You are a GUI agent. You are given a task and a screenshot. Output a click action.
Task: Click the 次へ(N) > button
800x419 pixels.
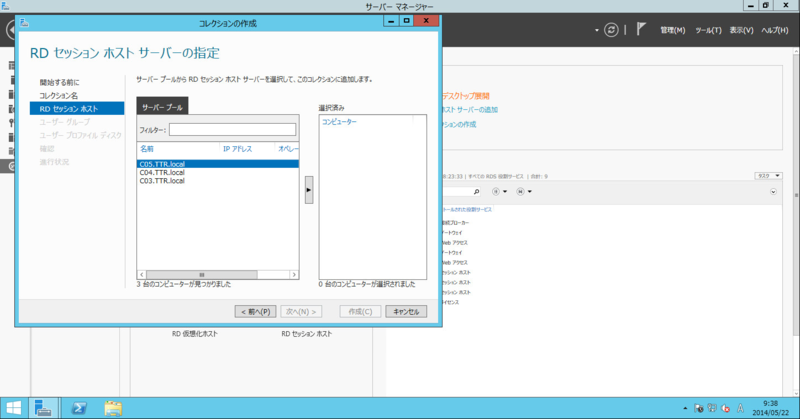click(301, 311)
